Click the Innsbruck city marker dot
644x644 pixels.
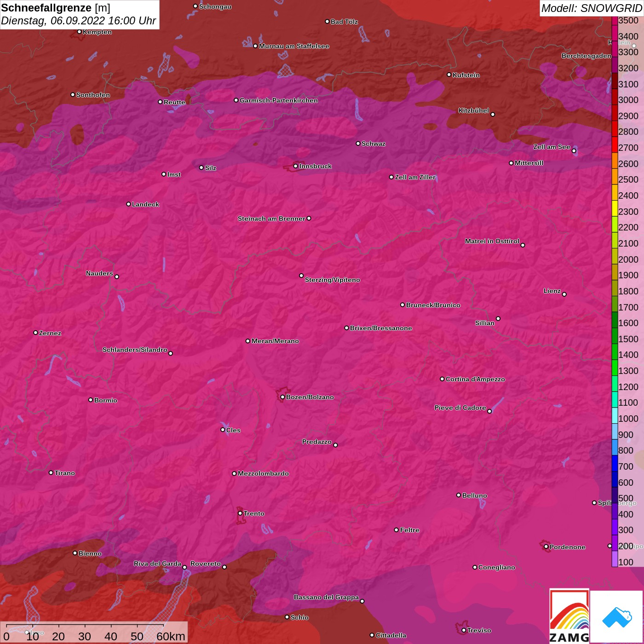(x=295, y=166)
